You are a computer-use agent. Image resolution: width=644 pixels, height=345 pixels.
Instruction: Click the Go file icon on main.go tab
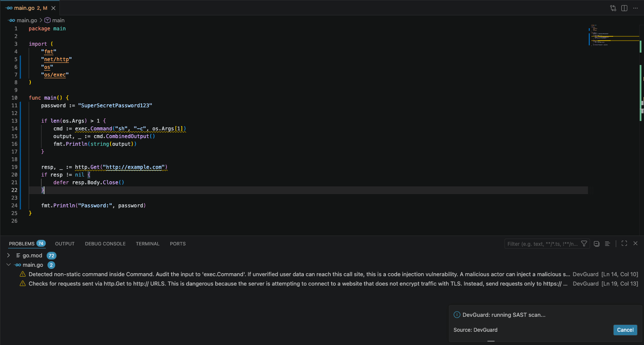click(9, 8)
